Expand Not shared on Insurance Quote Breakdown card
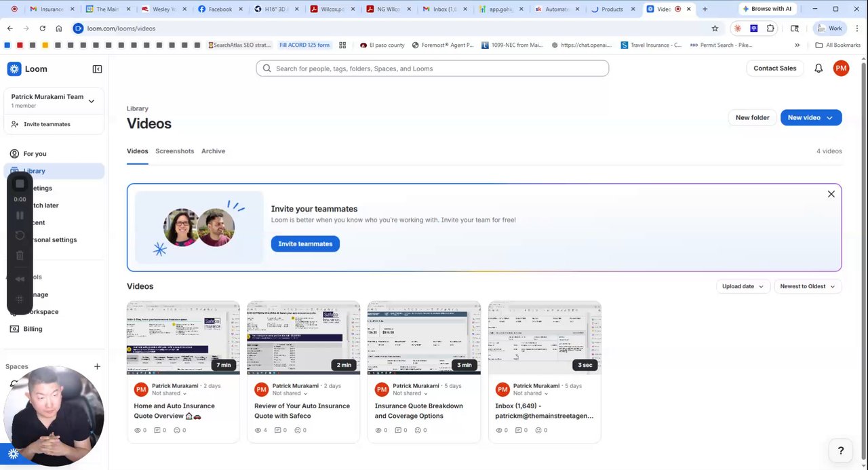This screenshot has width=868, height=470. (410, 393)
